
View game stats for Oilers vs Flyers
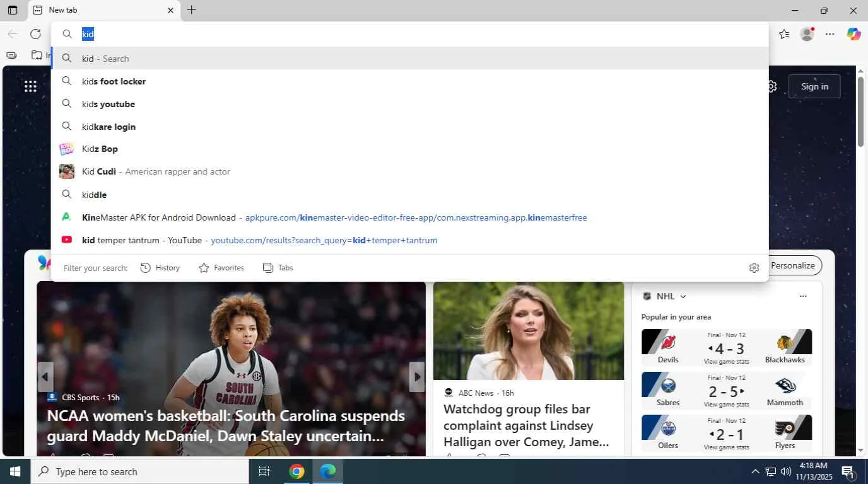click(x=727, y=447)
